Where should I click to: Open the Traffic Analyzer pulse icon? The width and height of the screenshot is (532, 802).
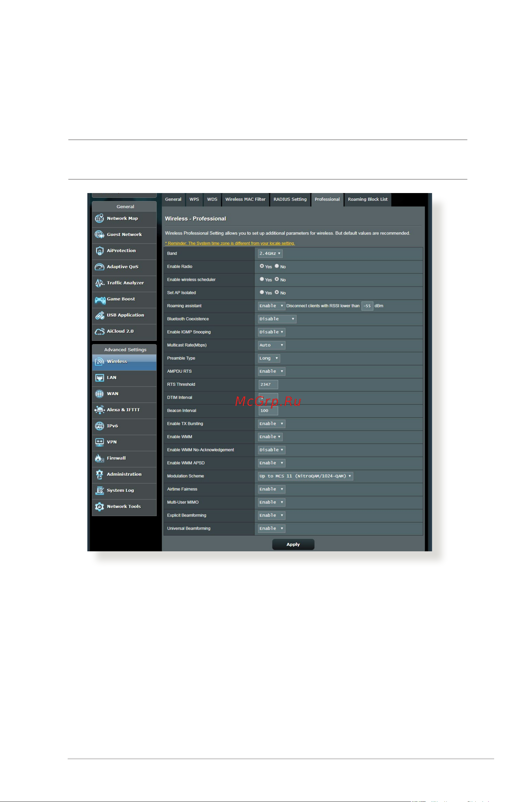pos(99,283)
